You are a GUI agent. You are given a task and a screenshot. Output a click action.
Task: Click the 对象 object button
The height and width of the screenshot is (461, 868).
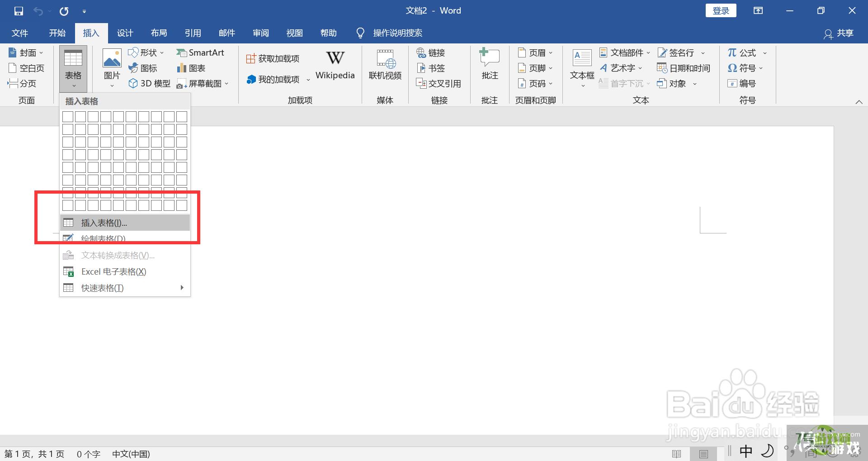coord(677,84)
